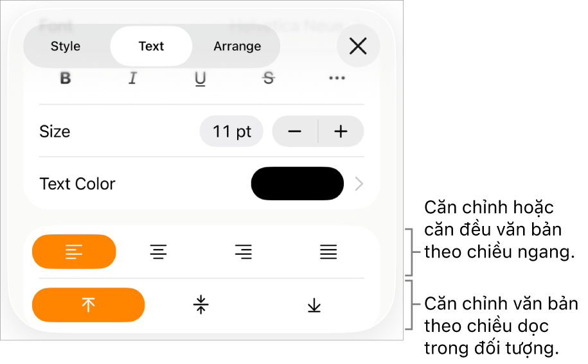Decrease font size with minus button
The width and height of the screenshot is (588, 364).
tap(295, 132)
